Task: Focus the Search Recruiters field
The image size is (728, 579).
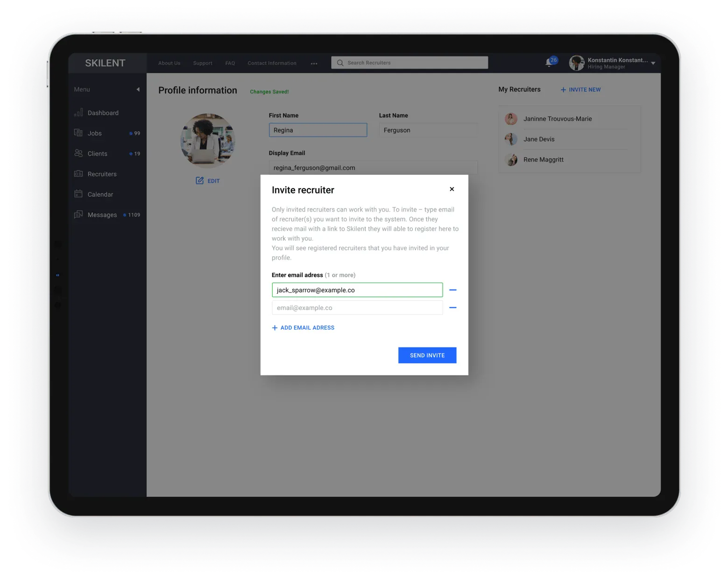Action: coord(410,63)
